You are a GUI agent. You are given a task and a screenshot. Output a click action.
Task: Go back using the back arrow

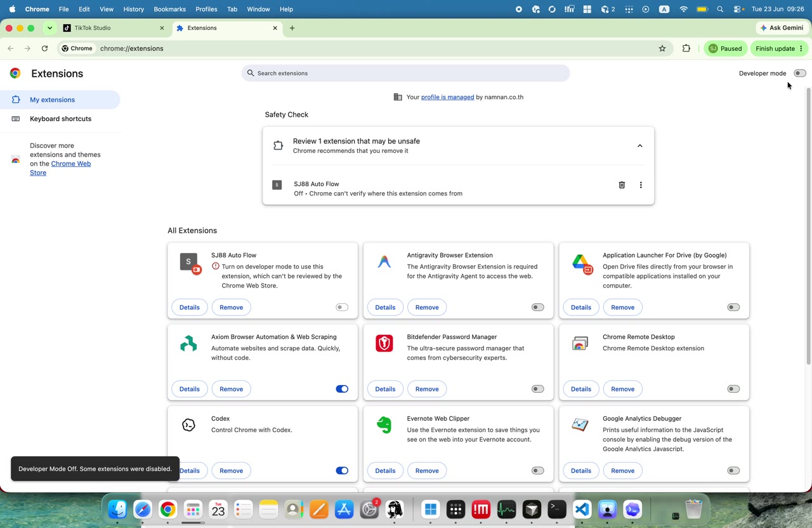pyautogui.click(x=11, y=48)
